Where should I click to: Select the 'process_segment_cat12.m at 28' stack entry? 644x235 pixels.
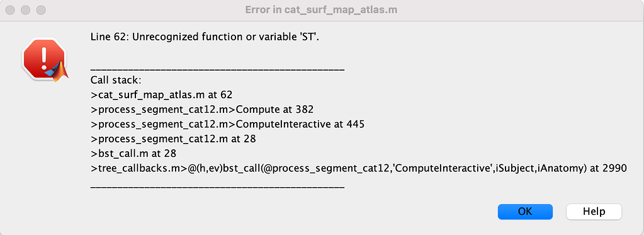click(173, 139)
